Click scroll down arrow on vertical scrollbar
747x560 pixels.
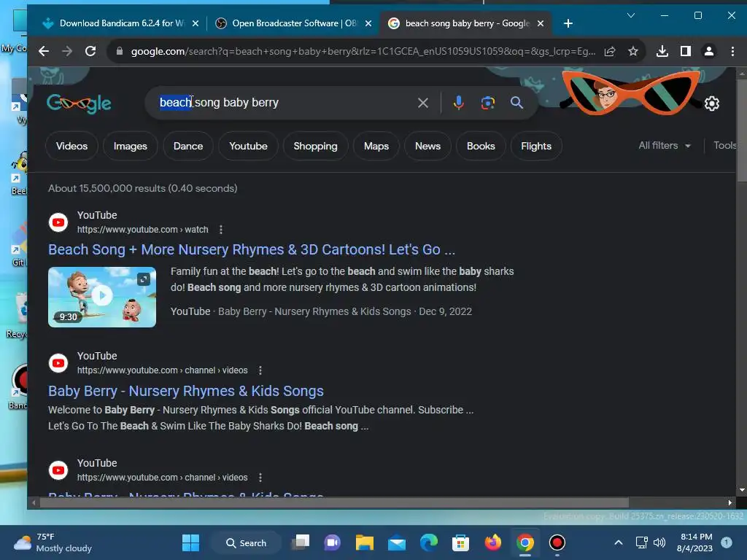point(742,489)
